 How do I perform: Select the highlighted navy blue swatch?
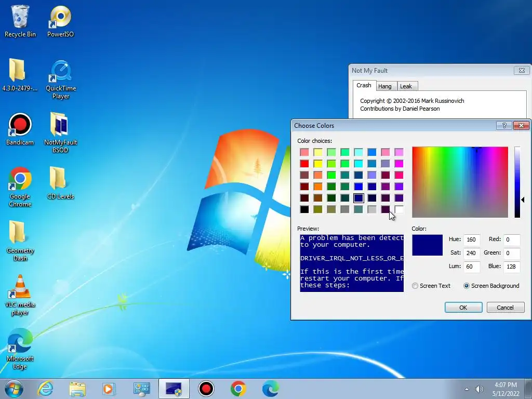pyautogui.click(x=358, y=198)
